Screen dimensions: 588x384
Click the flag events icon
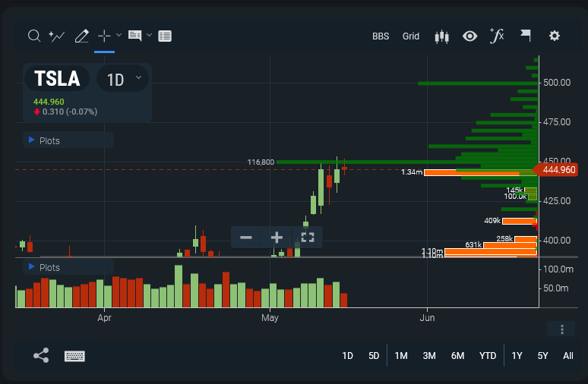[x=526, y=36]
